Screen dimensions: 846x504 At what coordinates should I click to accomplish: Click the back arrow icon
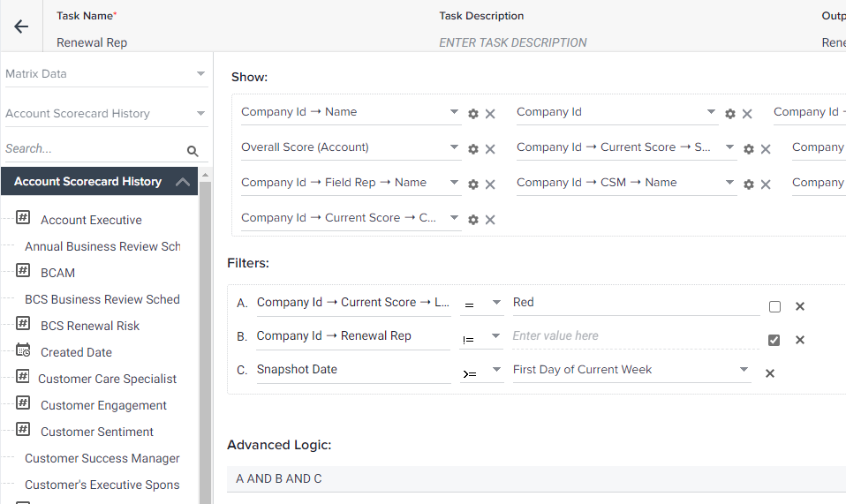[21, 26]
